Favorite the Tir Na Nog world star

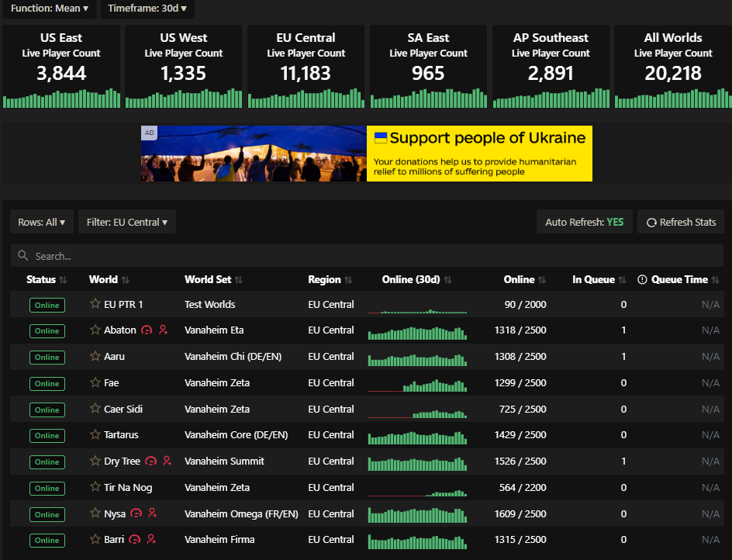[x=95, y=486]
